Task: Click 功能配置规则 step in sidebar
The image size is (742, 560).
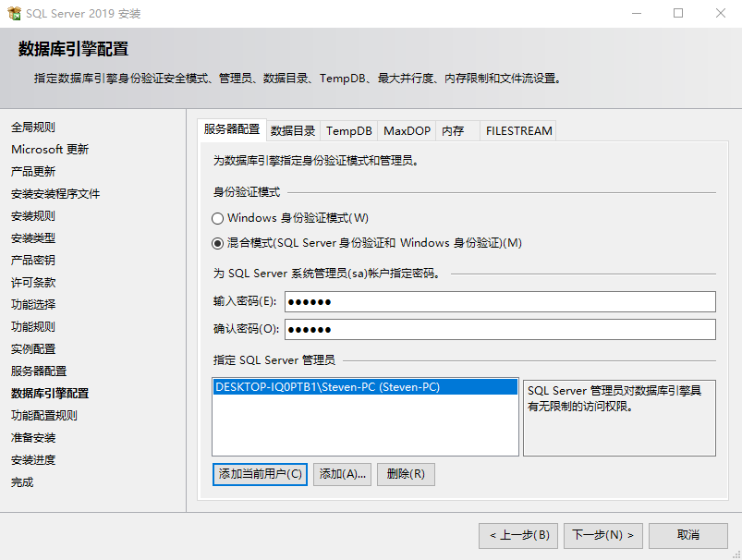Action: tap(44, 416)
